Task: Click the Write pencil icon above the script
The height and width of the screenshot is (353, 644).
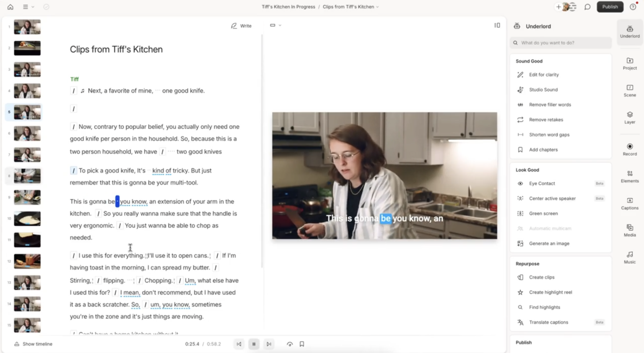Action: 234,26
